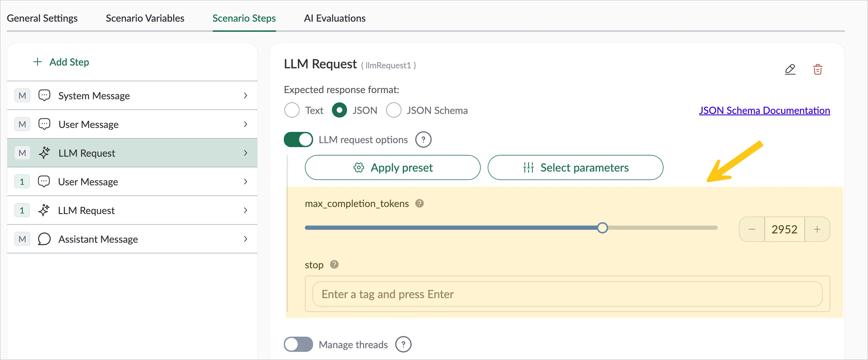Expand the chevron of User Message numbered 1
The image size is (868, 360).
[x=246, y=181]
